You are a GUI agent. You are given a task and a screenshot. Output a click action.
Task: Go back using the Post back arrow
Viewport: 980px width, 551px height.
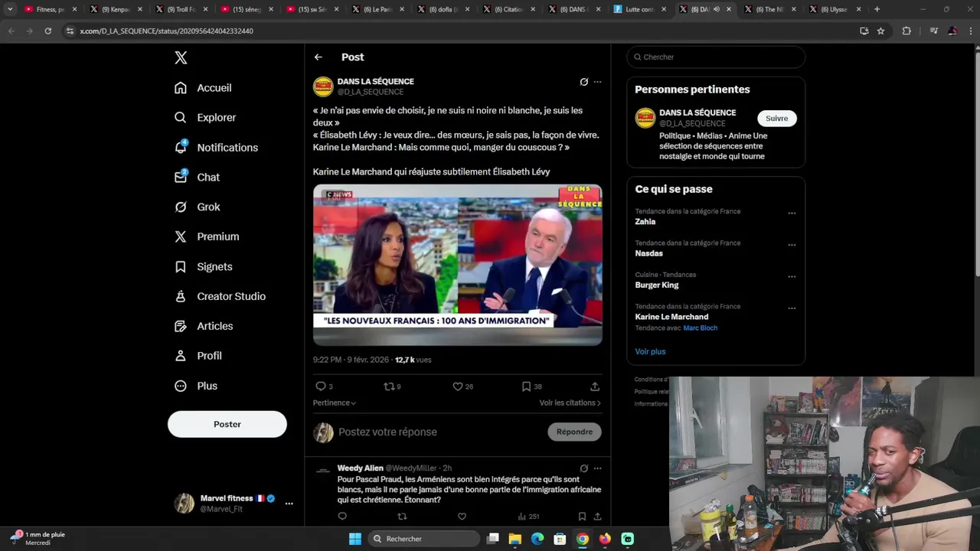[x=318, y=57]
